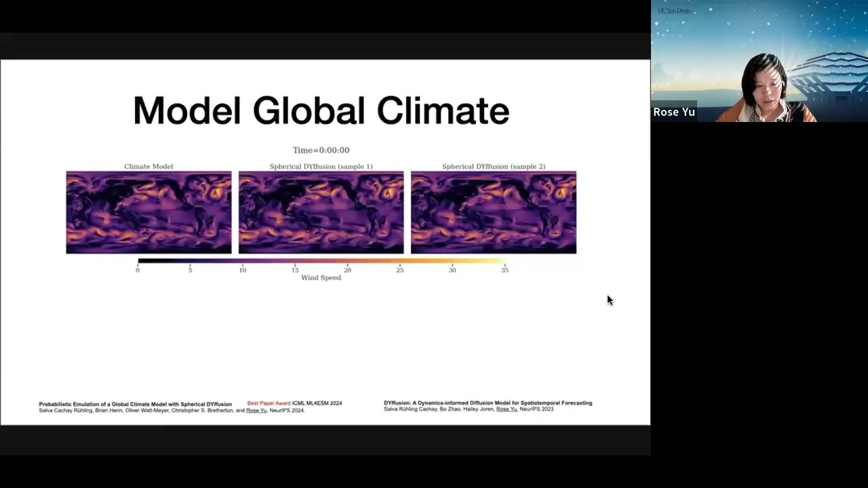Click the 'Probabilistic Emulation of a Global Climate Model' citation title
This screenshot has width=868, height=488.
tap(136, 404)
